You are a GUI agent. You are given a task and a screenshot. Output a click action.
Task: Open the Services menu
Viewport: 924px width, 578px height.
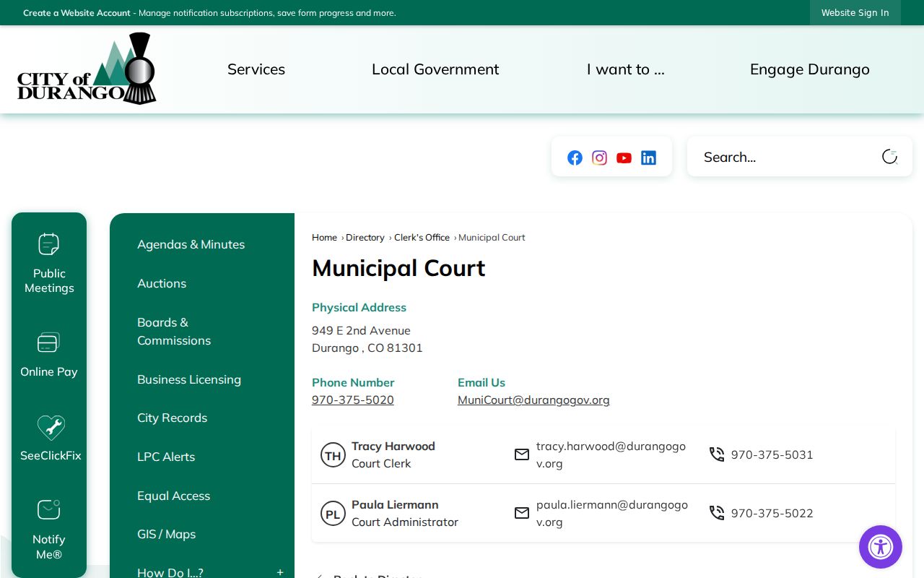(256, 69)
